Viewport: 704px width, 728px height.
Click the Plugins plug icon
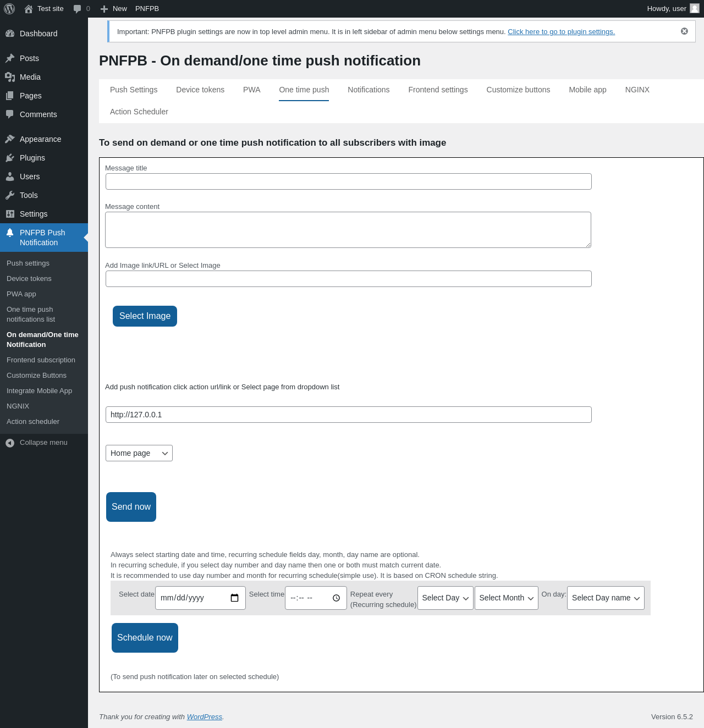pos(10,158)
